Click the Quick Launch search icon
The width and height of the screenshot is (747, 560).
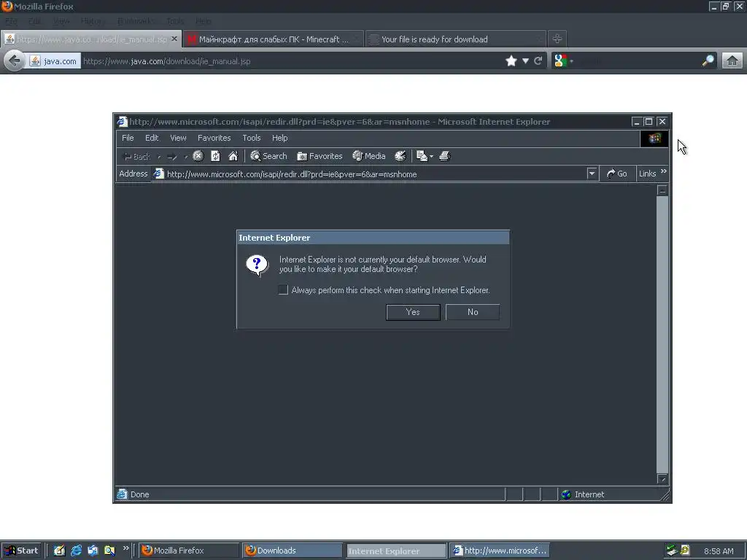[x=109, y=551]
